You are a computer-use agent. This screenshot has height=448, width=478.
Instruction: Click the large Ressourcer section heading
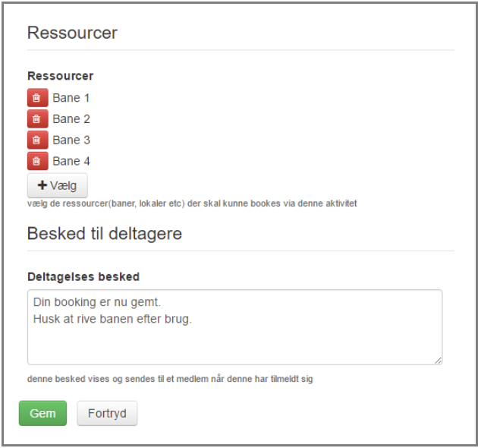pos(72,33)
